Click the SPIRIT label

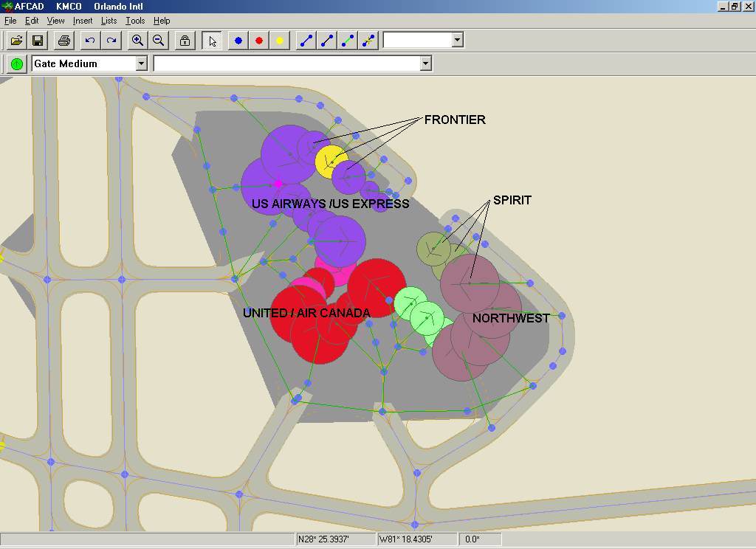pos(512,200)
